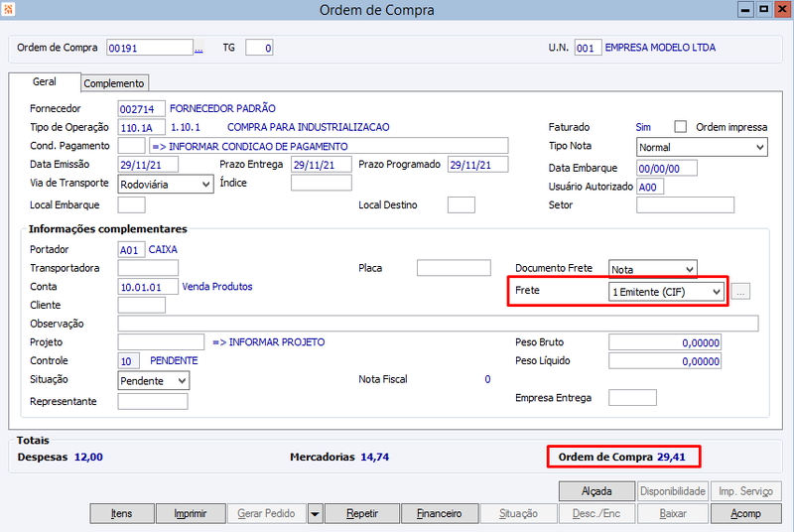Image resolution: width=794 pixels, height=532 pixels.
Task: Switch to the Complemento tab
Action: tap(114, 83)
